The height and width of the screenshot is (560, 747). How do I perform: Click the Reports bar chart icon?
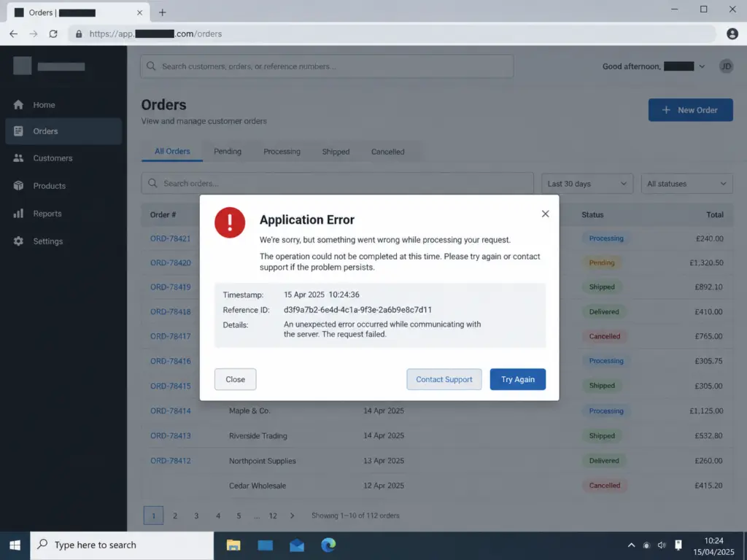click(x=18, y=214)
